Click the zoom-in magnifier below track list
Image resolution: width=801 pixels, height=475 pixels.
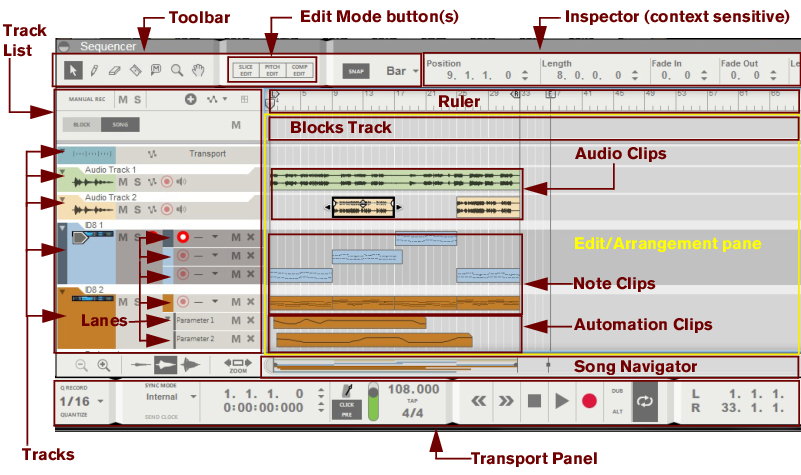102,366
